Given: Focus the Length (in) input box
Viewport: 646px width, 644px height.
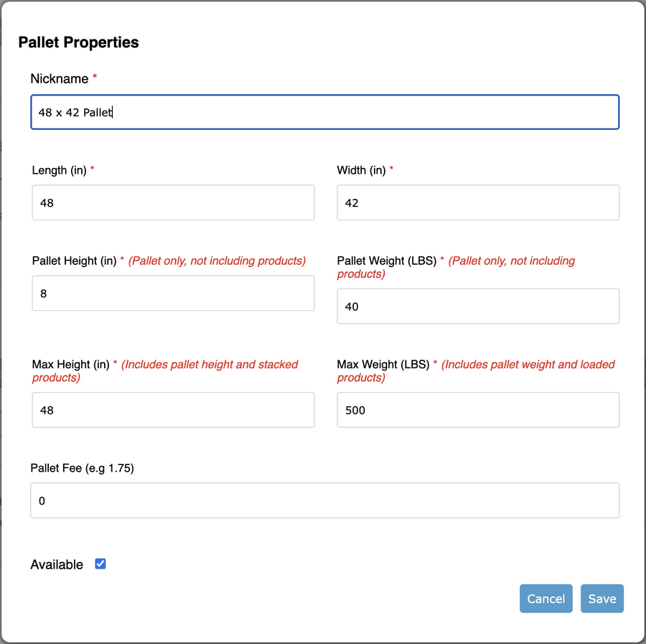Looking at the screenshot, I should [x=173, y=203].
